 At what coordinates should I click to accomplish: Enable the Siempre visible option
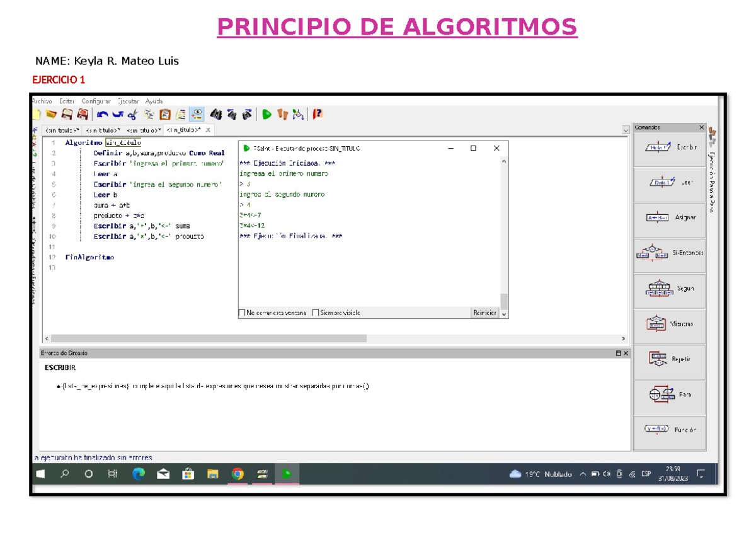point(316,313)
